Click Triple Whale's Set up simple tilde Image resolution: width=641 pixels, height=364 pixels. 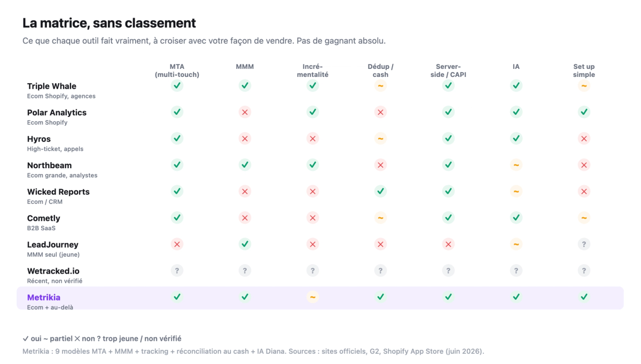point(584,85)
